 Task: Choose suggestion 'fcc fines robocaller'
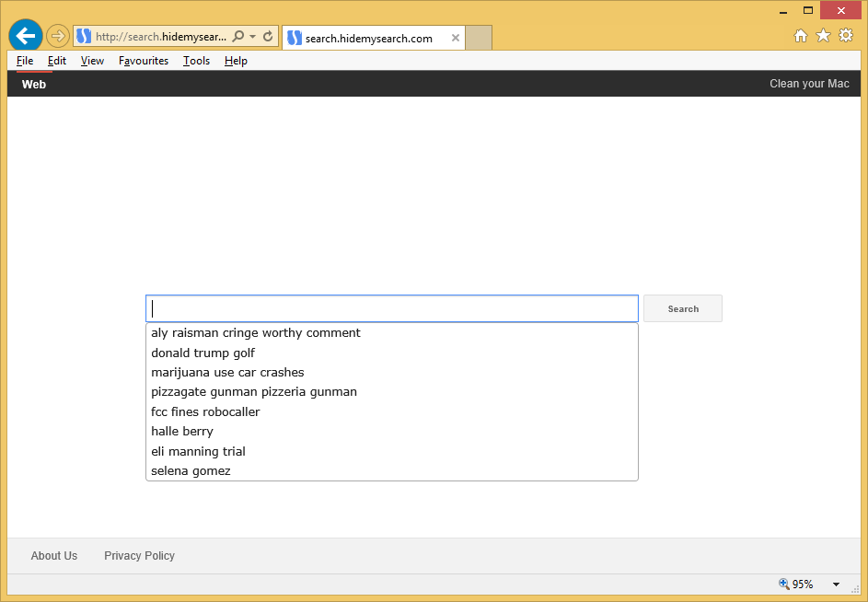392,412
